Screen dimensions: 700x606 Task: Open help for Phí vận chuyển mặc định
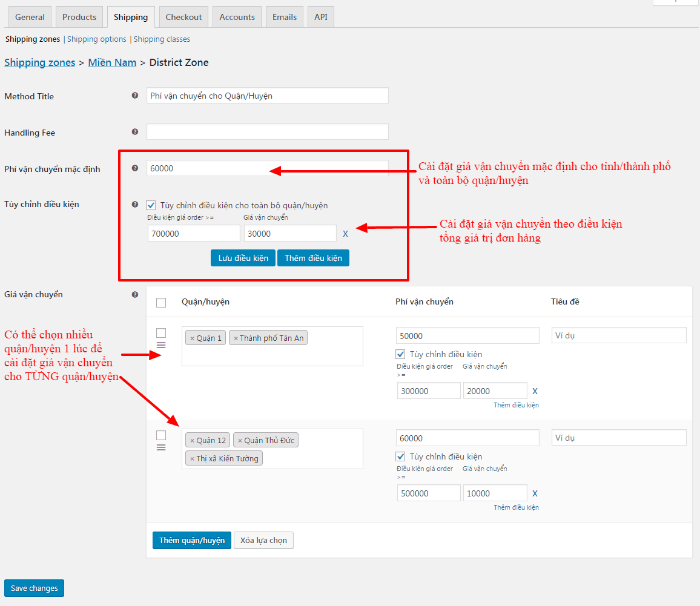(134, 168)
